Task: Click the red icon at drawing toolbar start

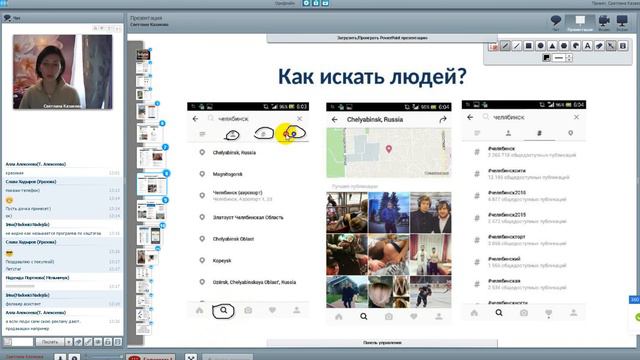Action: [493, 46]
